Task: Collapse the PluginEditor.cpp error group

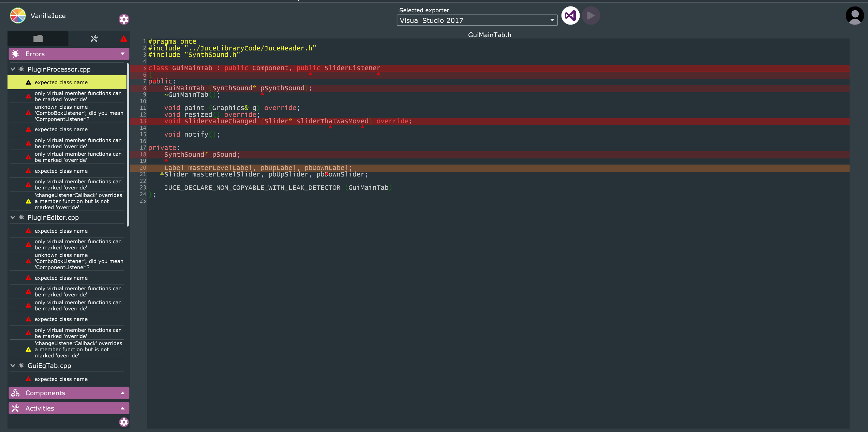Action: 13,217
